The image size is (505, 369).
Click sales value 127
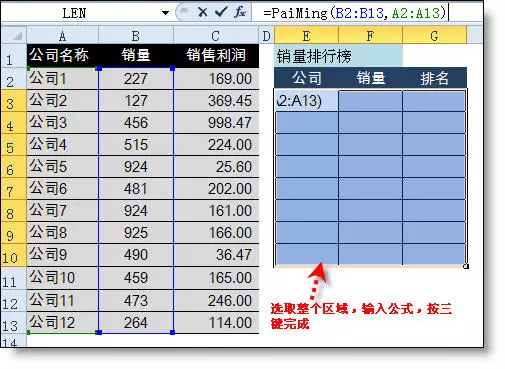click(136, 100)
